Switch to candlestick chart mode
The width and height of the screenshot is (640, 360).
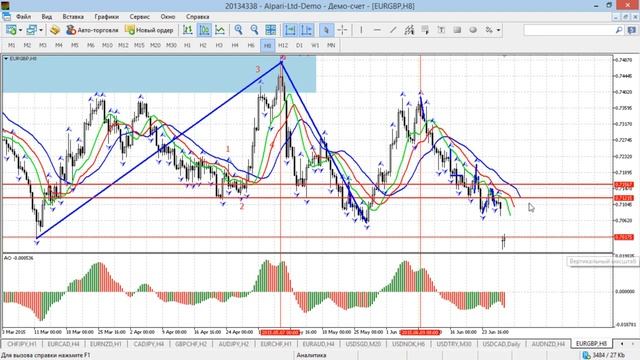pos(204,30)
